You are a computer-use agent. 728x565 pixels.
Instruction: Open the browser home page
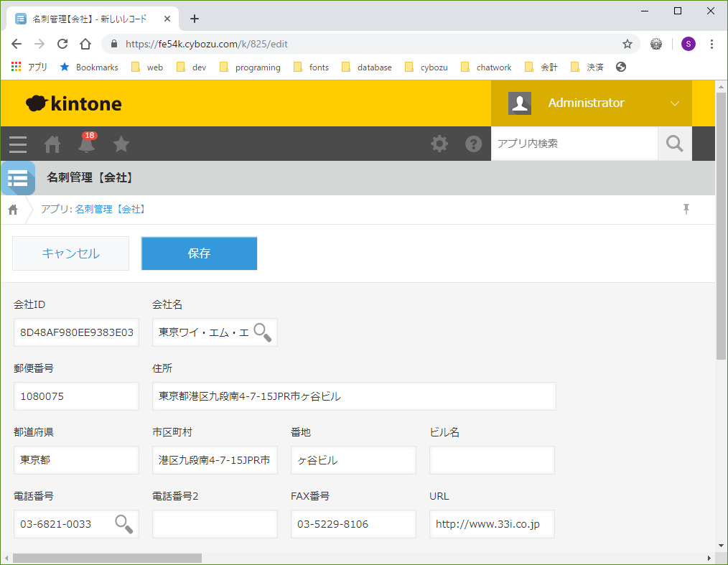click(x=85, y=44)
